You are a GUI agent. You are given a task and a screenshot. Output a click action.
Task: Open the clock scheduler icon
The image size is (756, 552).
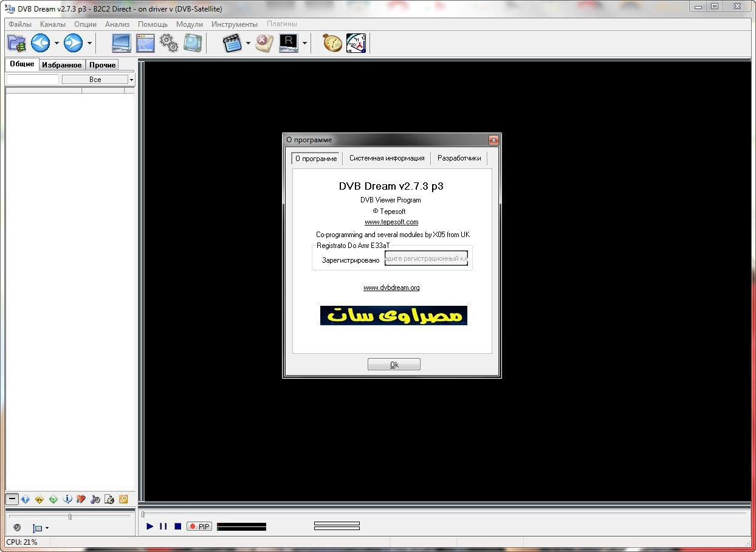pyautogui.click(x=356, y=43)
